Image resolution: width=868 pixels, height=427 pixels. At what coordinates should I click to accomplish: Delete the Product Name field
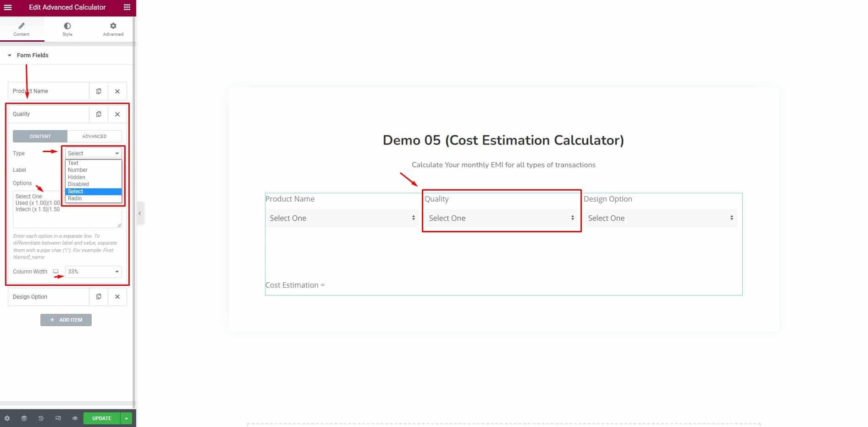pyautogui.click(x=117, y=91)
